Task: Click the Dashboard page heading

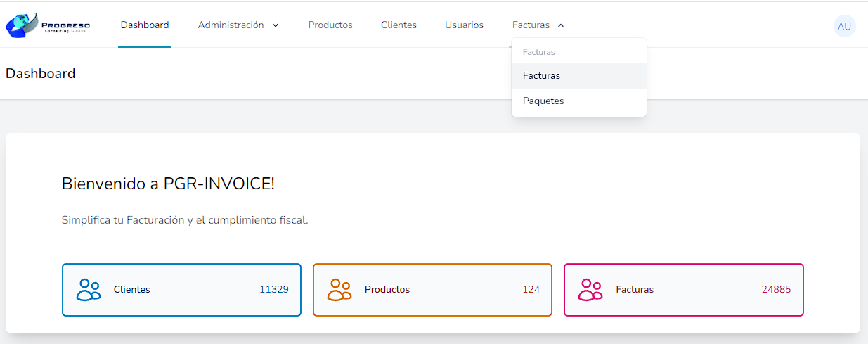Action: click(x=41, y=74)
